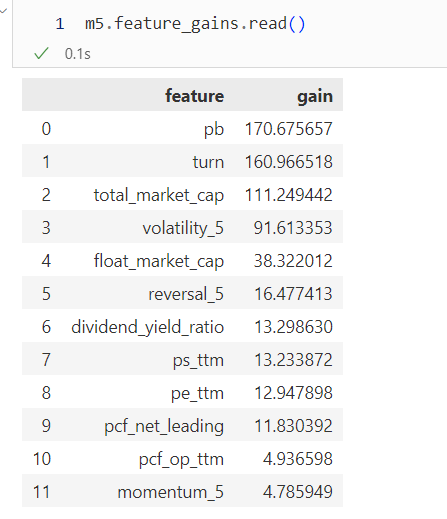Select the pcf_net_leading cell
Screen dimensions: 447x519
pos(164,426)
